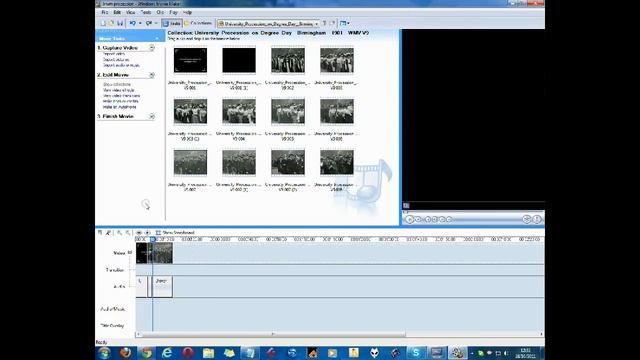Click the Narrate Timeline microphone icon
The height and width of the screenshot is (360, 640).
(x=108, y=233)
